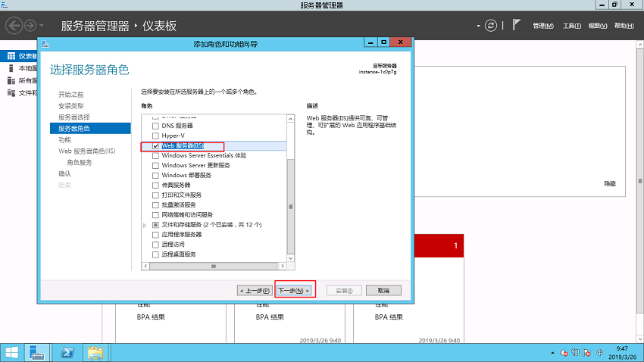644x362 pixels.
Task: Click the 下一步(N) button
Action: [294, 291]
